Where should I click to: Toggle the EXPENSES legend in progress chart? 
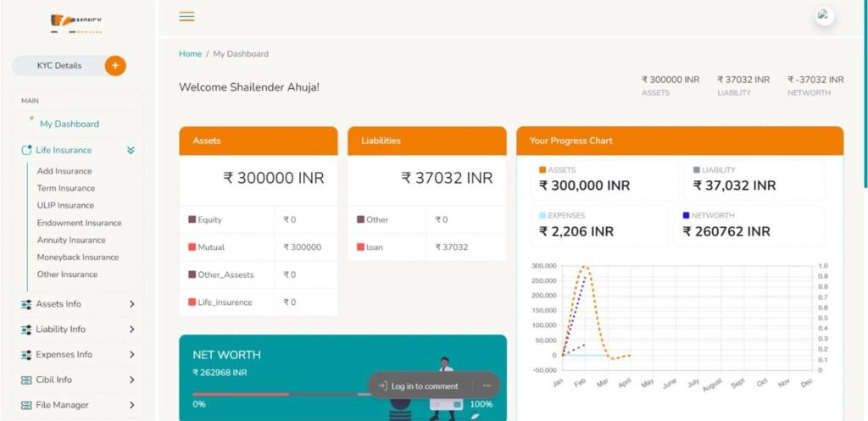[562, 216]
